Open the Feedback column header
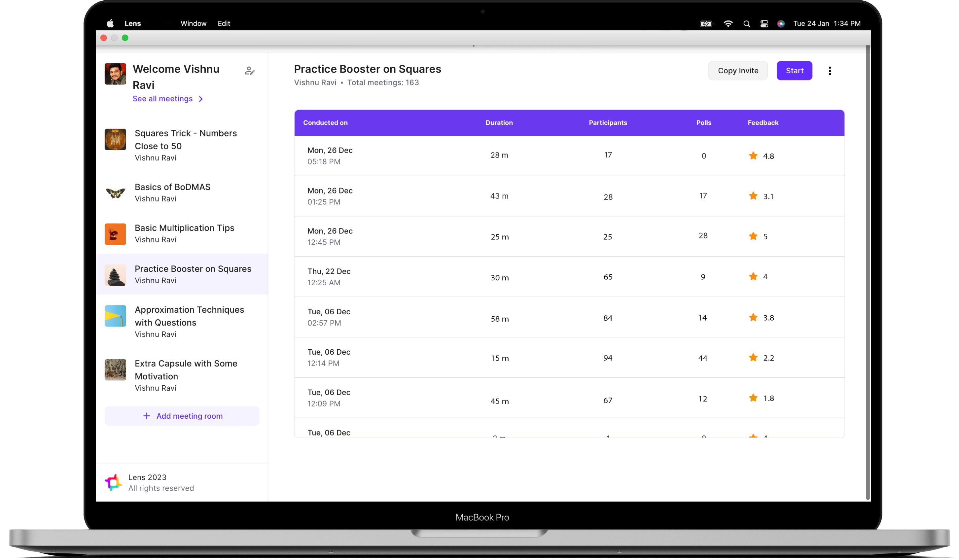 tap(763, 122)
